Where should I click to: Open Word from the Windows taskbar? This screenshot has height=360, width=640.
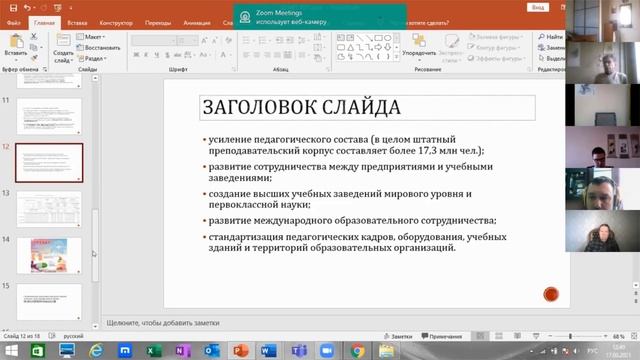[269, 351]
